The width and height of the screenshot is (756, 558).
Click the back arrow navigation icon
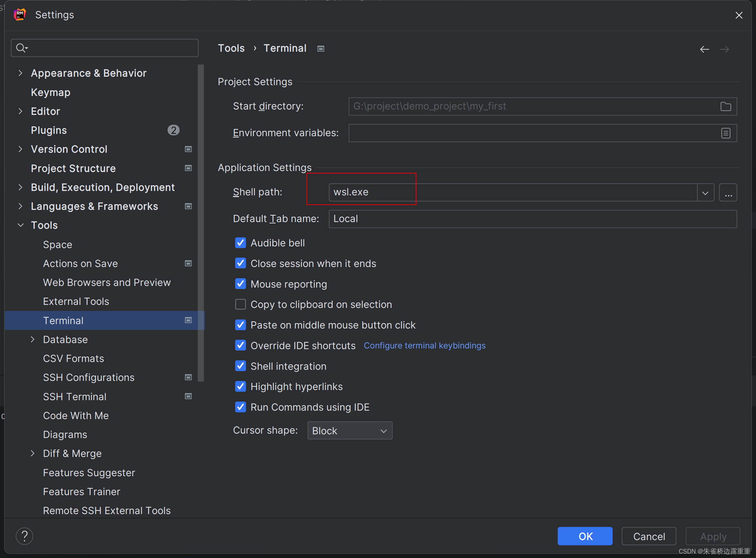[704, 49]
